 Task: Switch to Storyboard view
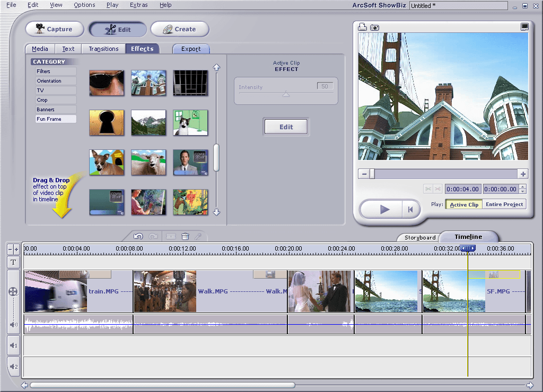(420, 237)
